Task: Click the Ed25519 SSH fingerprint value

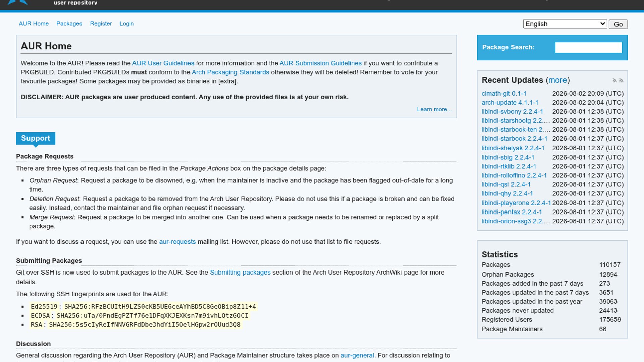Action: 160,307
